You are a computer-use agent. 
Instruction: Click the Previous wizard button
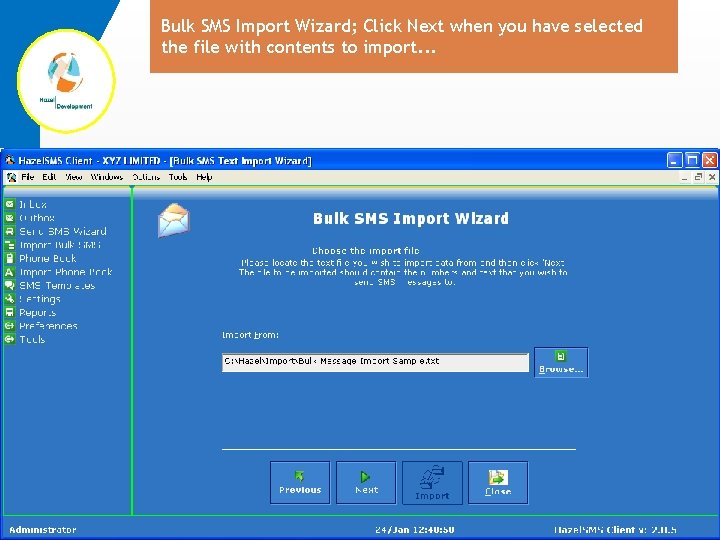tap(300, 483)
